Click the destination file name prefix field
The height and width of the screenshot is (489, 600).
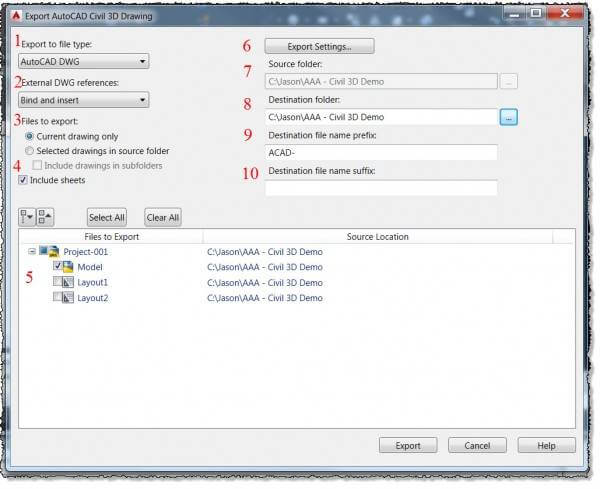tap(380, 153)
